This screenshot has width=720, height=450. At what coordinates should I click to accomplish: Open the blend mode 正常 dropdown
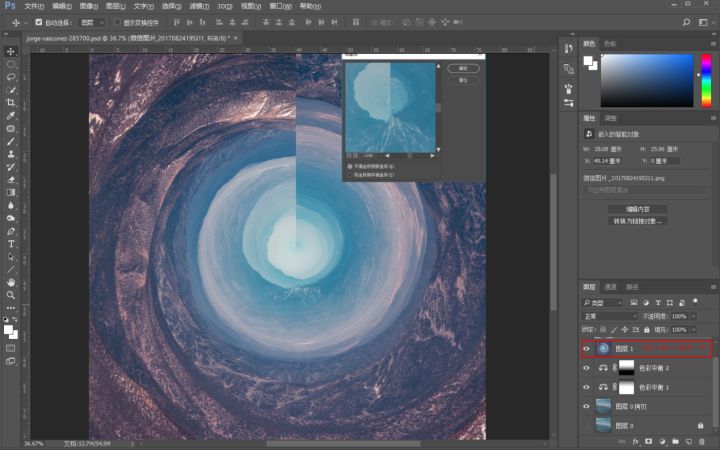609,316
